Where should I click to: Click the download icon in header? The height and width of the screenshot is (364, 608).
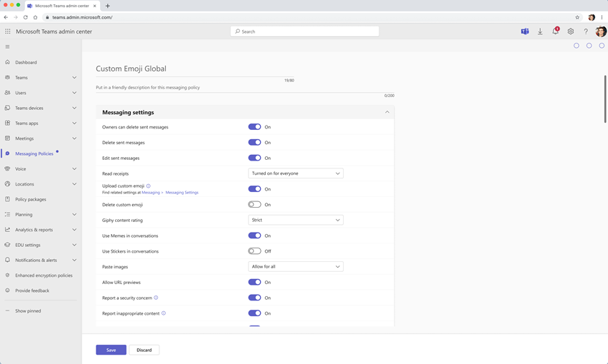[539, 31]
